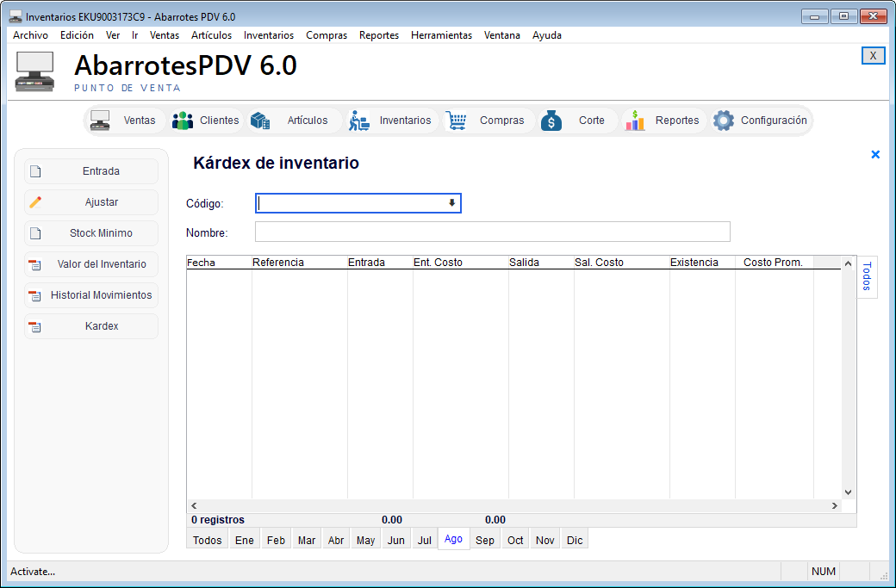Click Historial Movimientos report icon
896x588 pixels.
35,295
